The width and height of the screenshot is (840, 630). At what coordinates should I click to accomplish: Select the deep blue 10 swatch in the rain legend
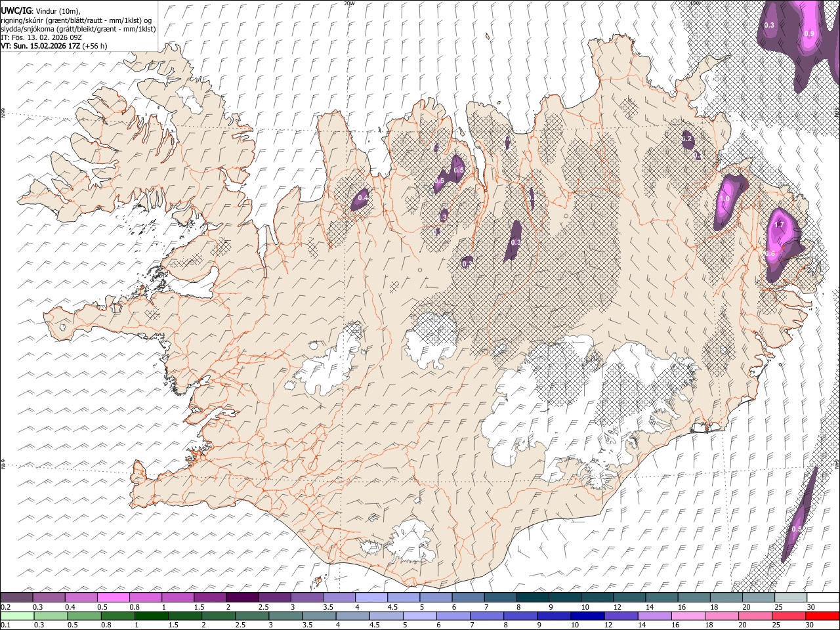coord(587,616)
